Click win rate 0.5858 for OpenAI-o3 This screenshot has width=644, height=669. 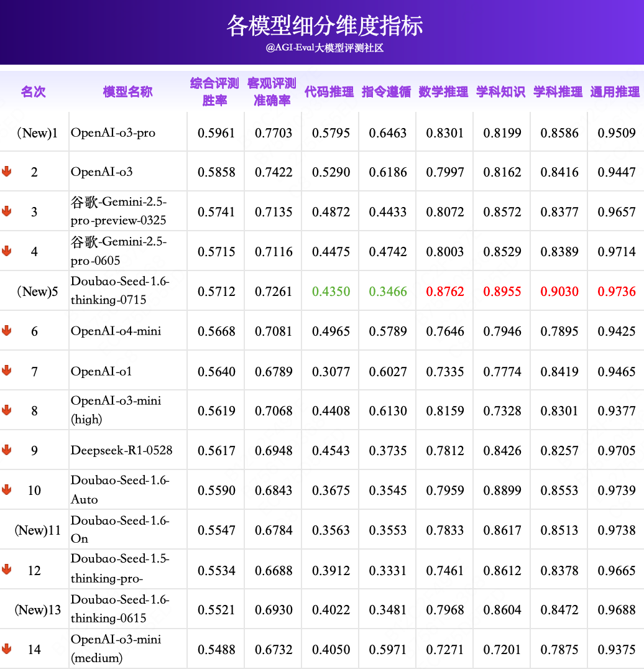pyautogui.click(x=216, y=172)
